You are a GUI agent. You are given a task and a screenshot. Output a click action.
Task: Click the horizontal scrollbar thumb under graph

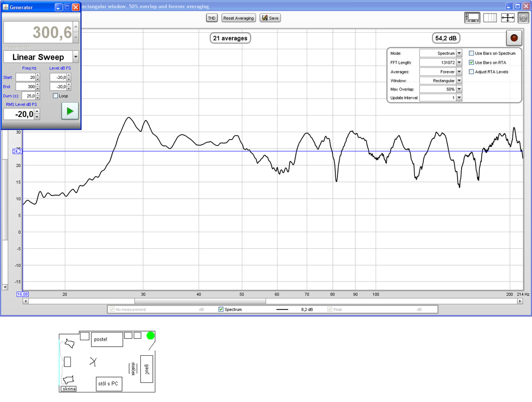[x=200, y=301]
